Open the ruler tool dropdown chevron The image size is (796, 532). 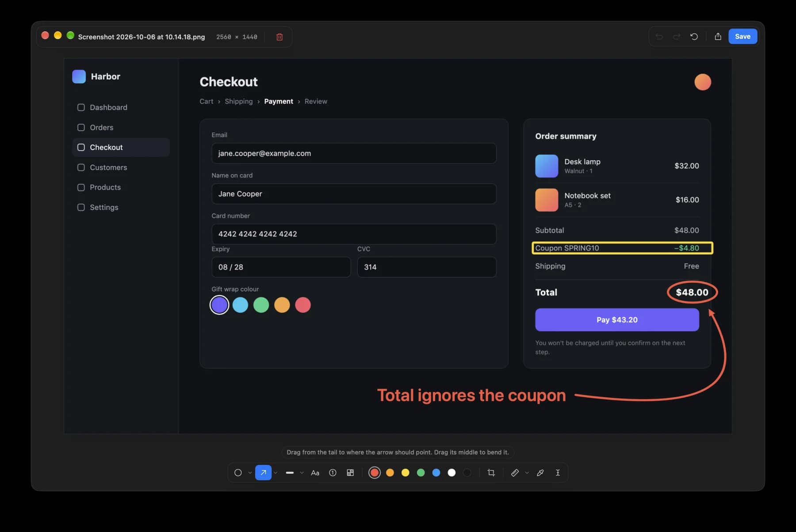(x=527, y=473)
